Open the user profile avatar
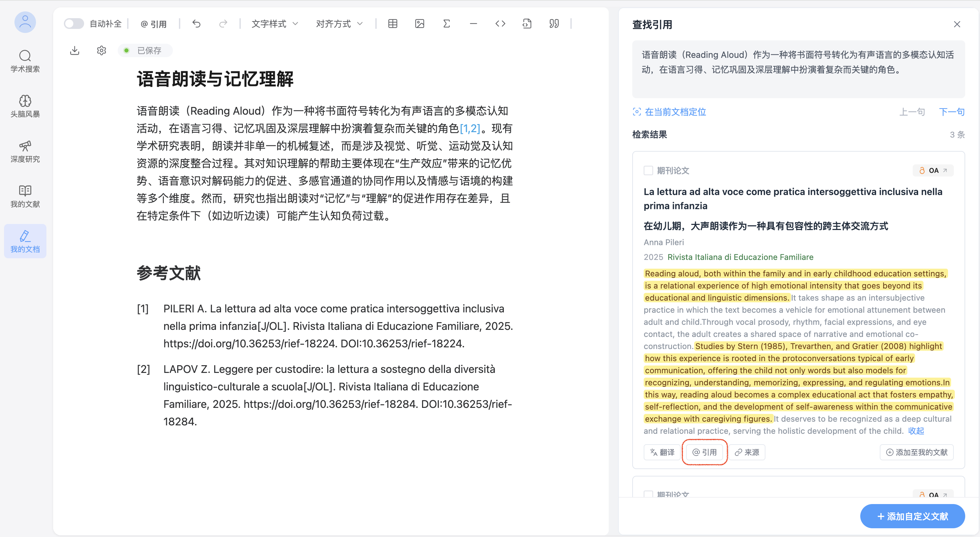The width and height of the screenshot is (980, 537). (25, 22)
